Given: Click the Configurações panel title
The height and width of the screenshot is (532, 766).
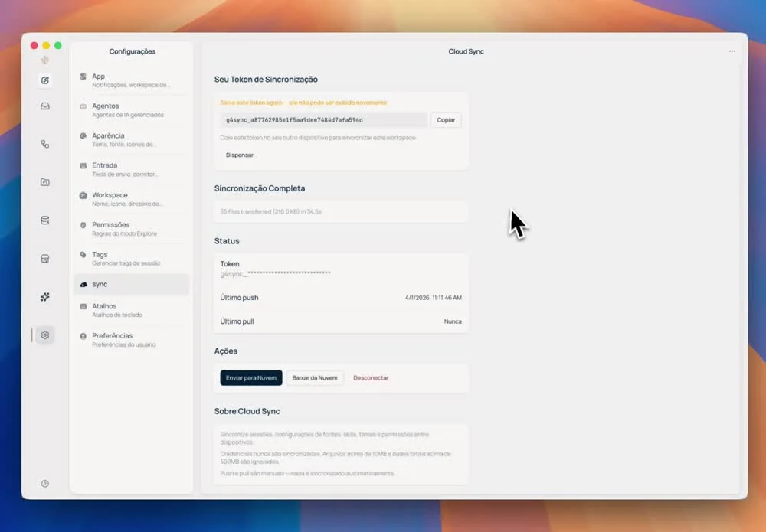Looking at the screenshot, I should (x=132, y=51).
